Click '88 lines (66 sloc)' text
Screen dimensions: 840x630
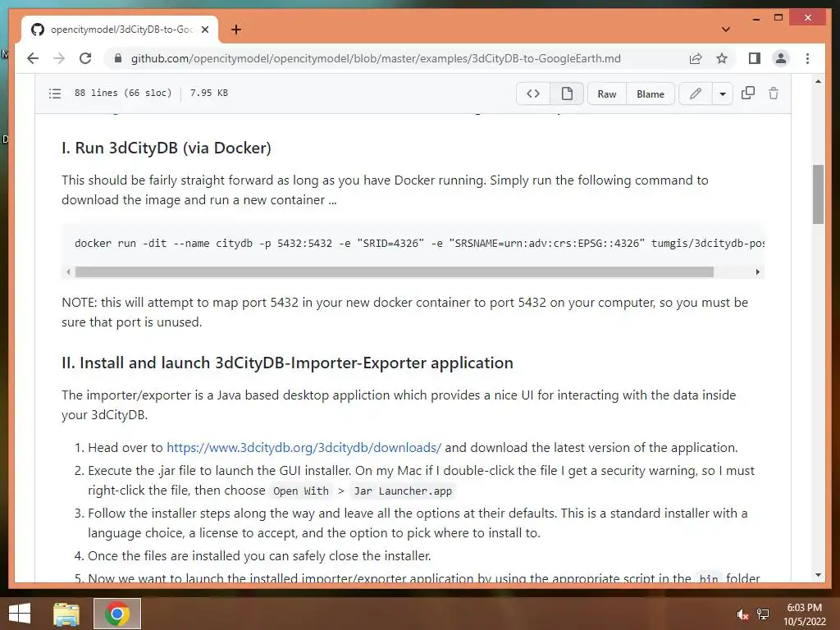tap(123, 93)
